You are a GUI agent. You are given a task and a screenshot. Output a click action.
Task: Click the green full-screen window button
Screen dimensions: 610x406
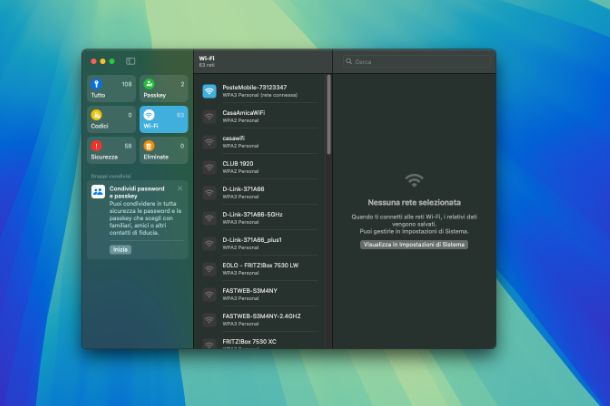[x=112, y=61]
